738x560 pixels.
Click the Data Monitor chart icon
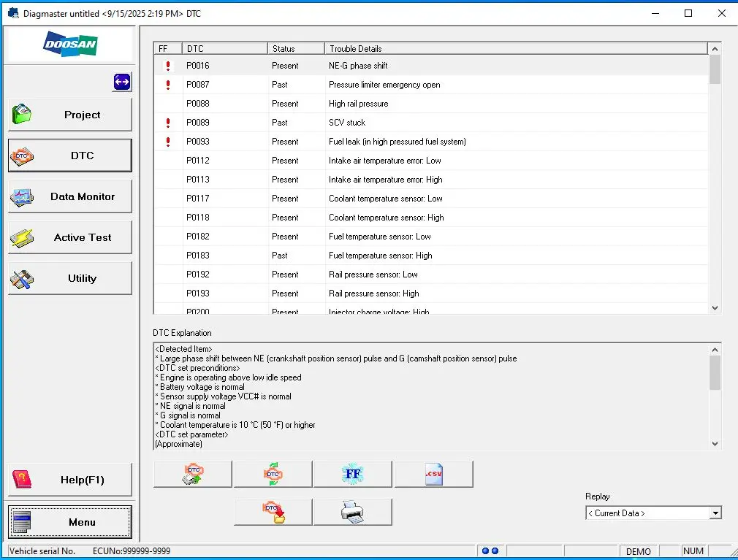point(22,197)
